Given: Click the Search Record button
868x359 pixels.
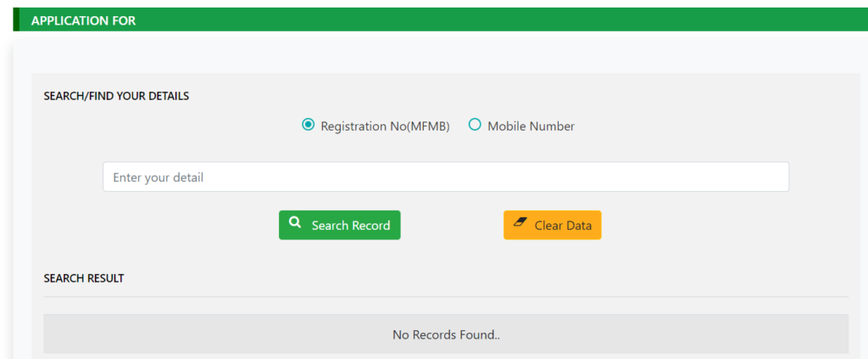Looking at the screenshot, I should [339, 225].
